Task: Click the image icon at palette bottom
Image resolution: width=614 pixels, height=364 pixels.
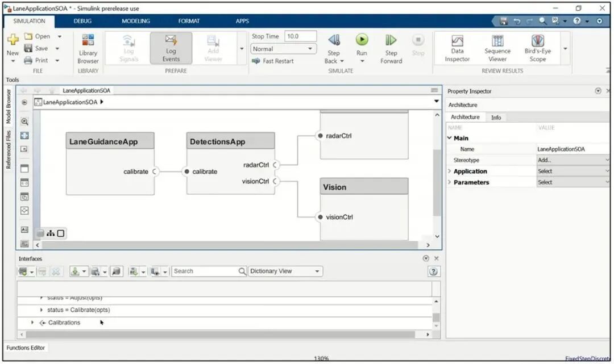Action: coord(24,244)
